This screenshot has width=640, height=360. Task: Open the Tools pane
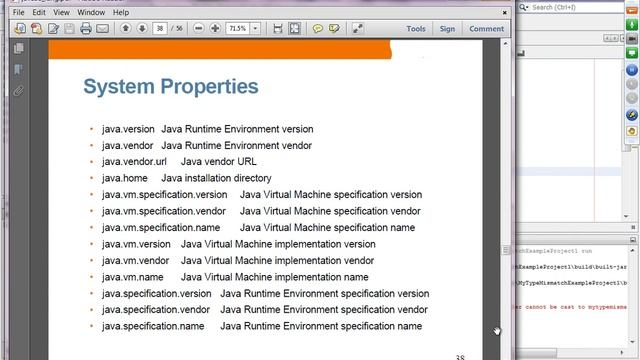[416, 29]
